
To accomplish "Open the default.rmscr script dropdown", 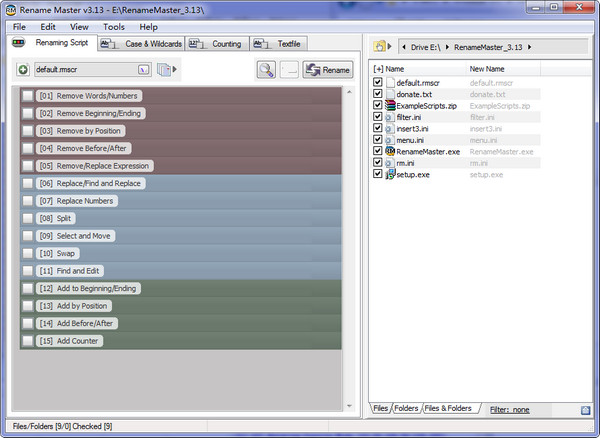I will (x=143, y=70).
